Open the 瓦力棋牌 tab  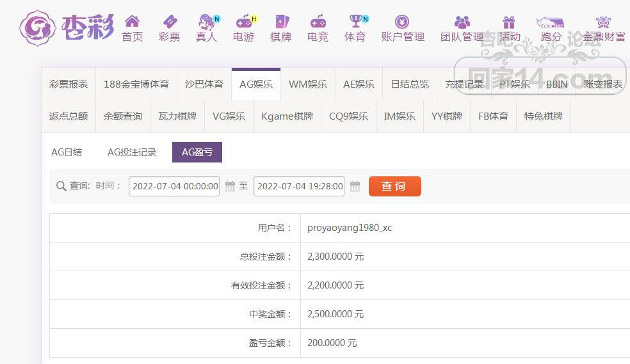pyautogui.click(x=177, y=116)
